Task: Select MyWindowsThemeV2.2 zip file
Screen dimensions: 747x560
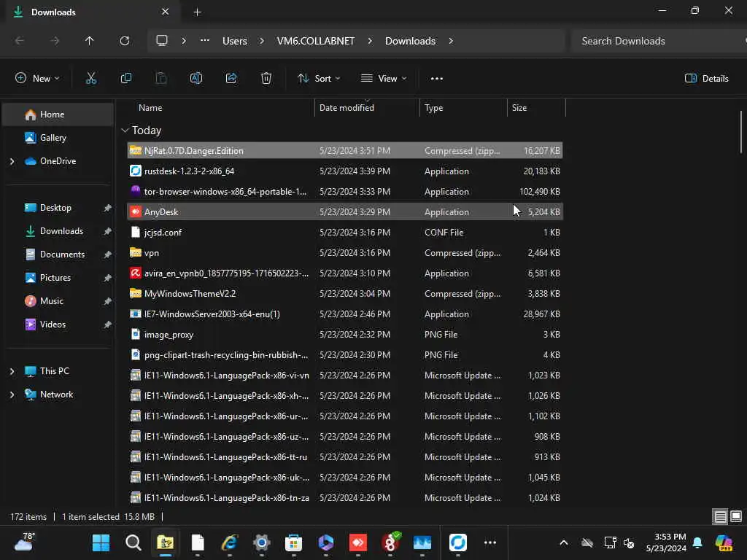Action: pos(345,294)
